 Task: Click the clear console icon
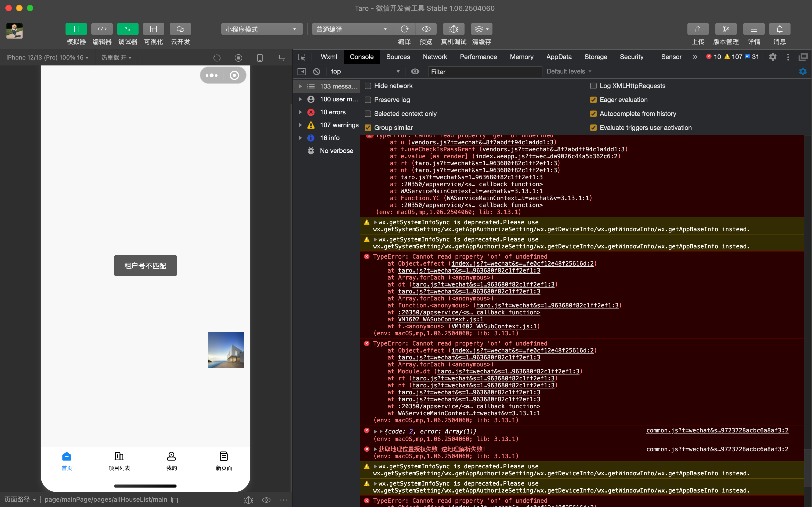click(x=316, y=71)
